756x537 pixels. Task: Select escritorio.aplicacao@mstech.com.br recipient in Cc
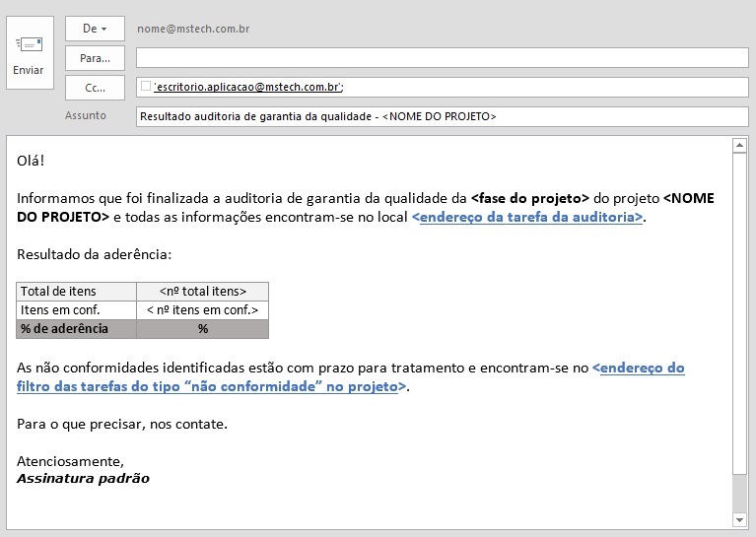pyautogui.click(x=248, y=87)
